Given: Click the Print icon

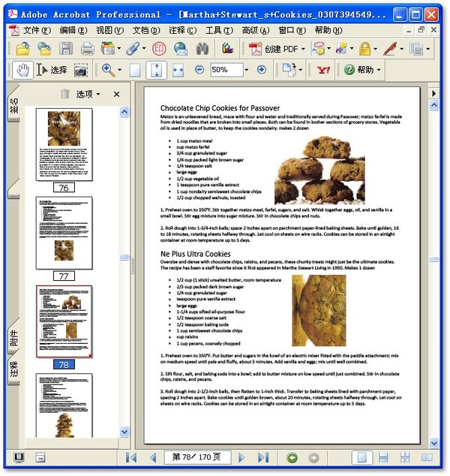Looking at the screenshot, I should click(88, 49).
